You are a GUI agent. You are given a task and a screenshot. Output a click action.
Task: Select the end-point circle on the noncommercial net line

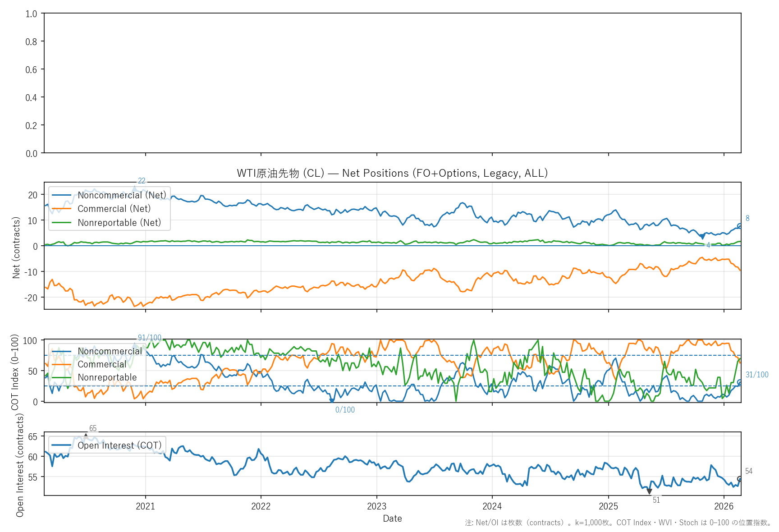[x=739, y=226]
